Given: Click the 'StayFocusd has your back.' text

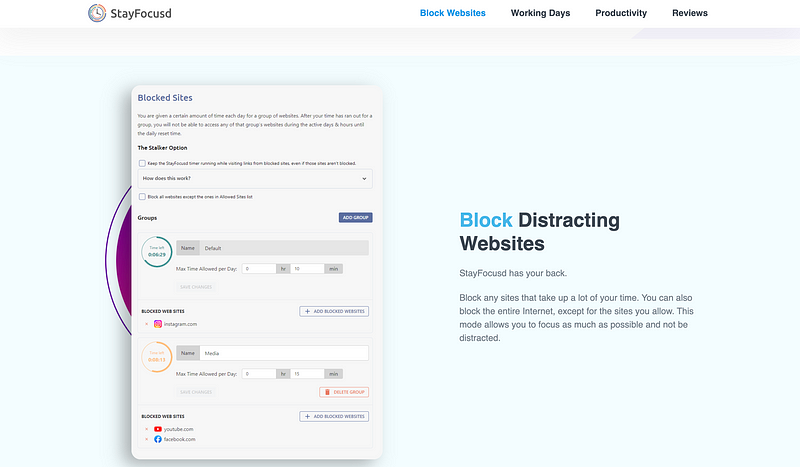Looking at the screenshot, I should tap(513, 273).
